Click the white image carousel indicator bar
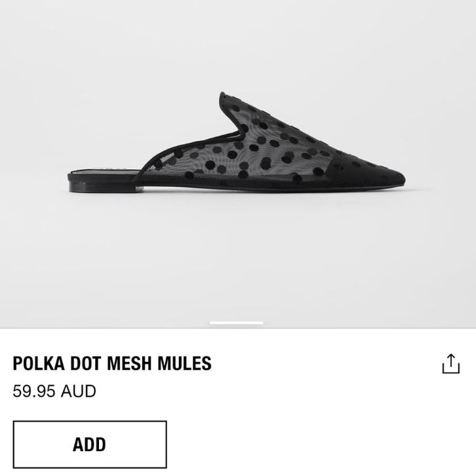The width and height of the screenshot is (476, 476). 237,323
